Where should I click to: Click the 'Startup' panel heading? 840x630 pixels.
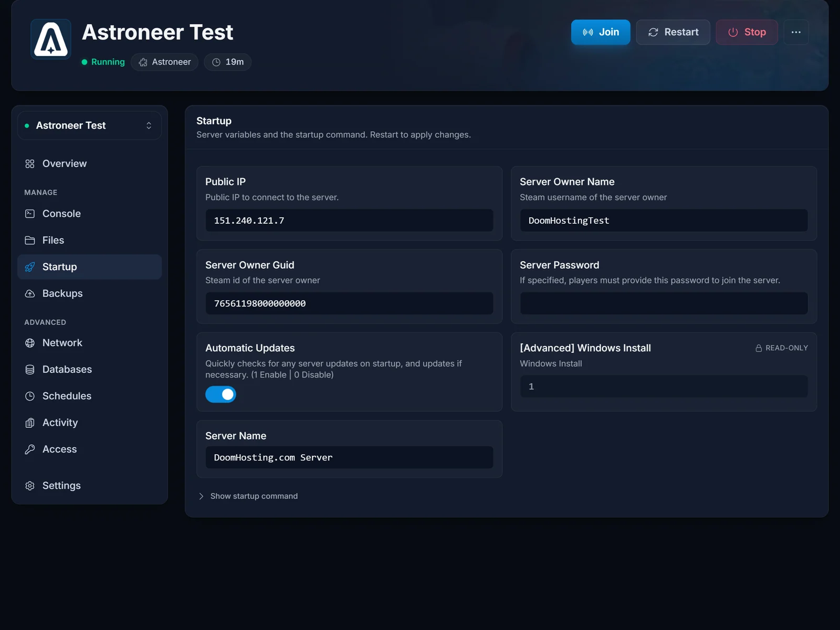(x=214, y=121)
